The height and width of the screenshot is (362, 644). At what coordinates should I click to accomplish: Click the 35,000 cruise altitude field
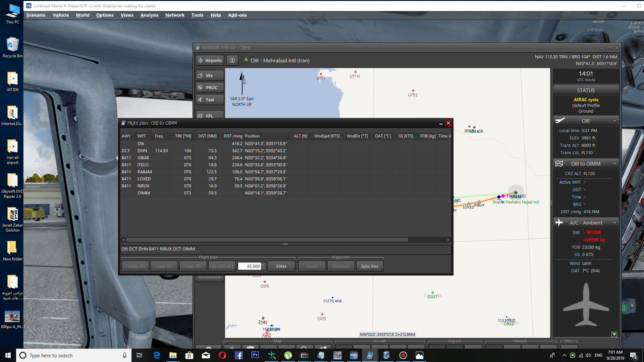point(250,266)
